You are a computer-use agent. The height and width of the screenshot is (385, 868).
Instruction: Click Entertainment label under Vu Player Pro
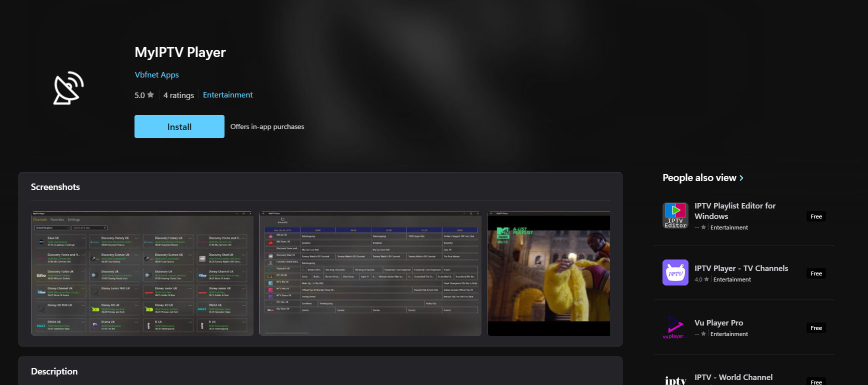[729, 334]
